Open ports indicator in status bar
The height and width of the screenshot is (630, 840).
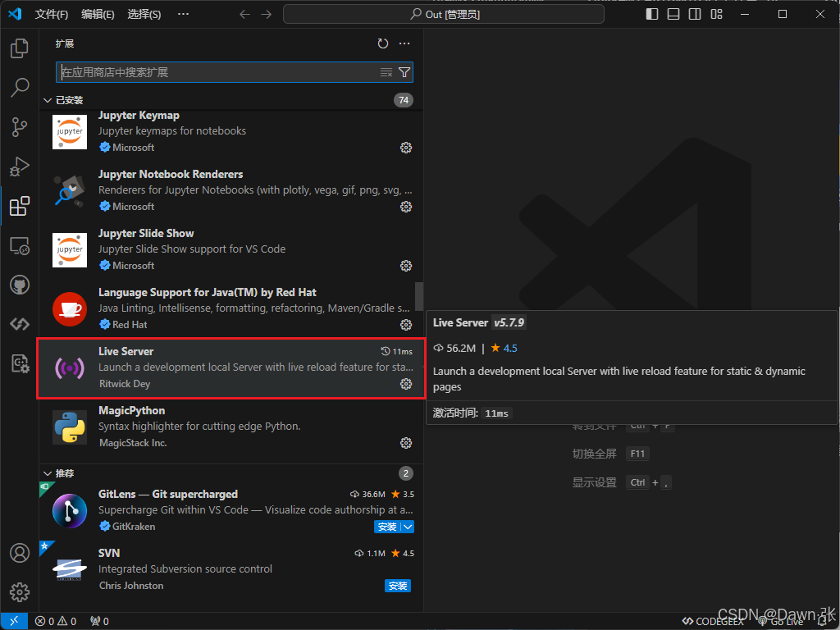(x=99, y=621)
